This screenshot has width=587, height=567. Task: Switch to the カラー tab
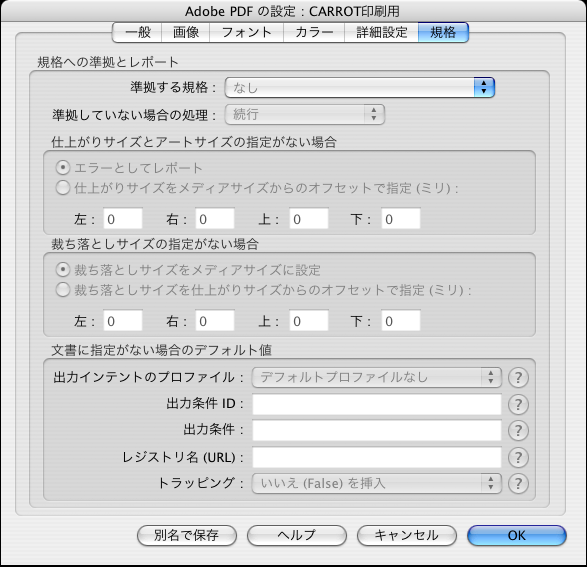pos(314,33)
